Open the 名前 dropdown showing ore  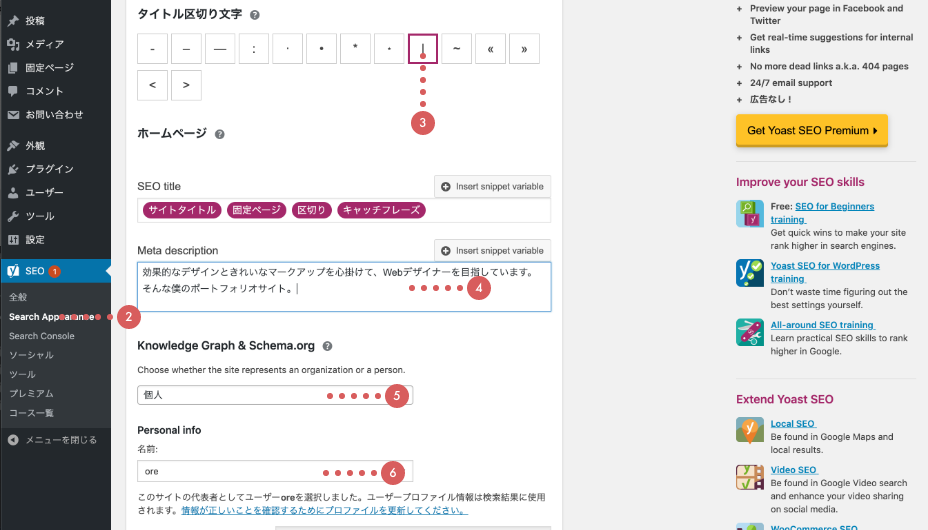tap(274, 471)
